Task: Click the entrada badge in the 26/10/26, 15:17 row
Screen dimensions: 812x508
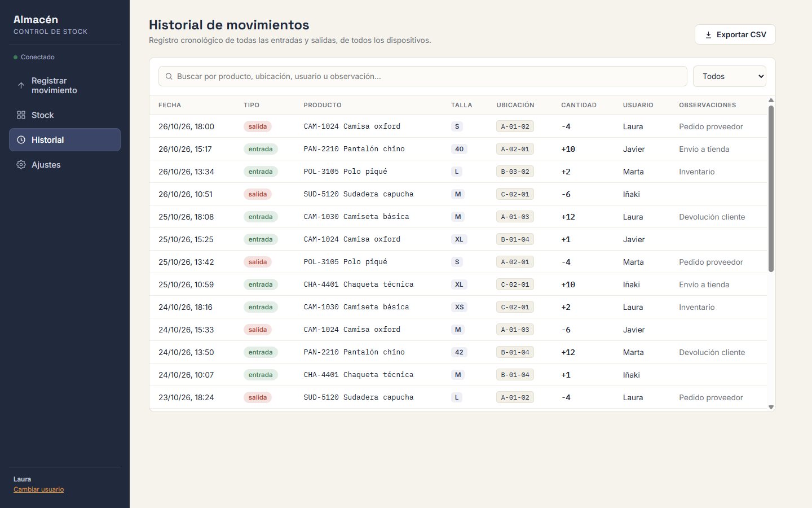Action: [x=261, y=149]
